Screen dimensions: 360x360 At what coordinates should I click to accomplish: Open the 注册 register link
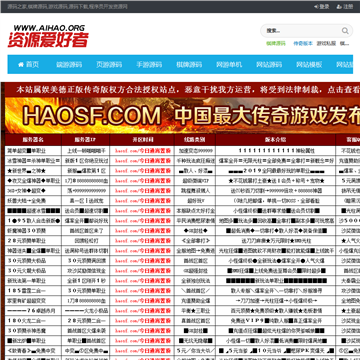pyautogui.click(x=348, y=6)
